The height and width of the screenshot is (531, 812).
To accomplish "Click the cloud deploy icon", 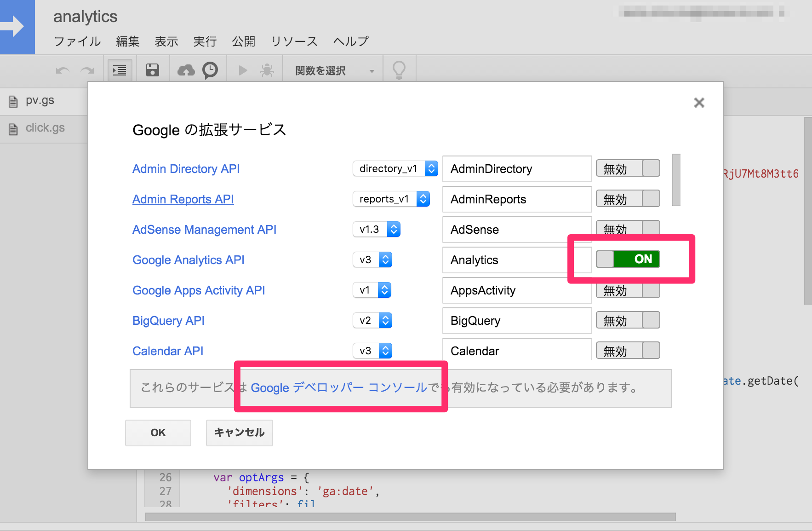I will [186, 70].
